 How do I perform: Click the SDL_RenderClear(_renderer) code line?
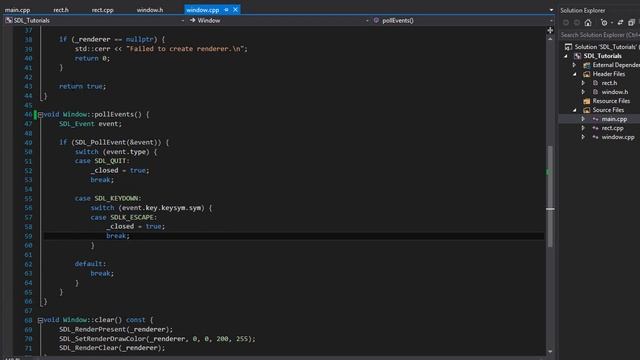(112, 348)
